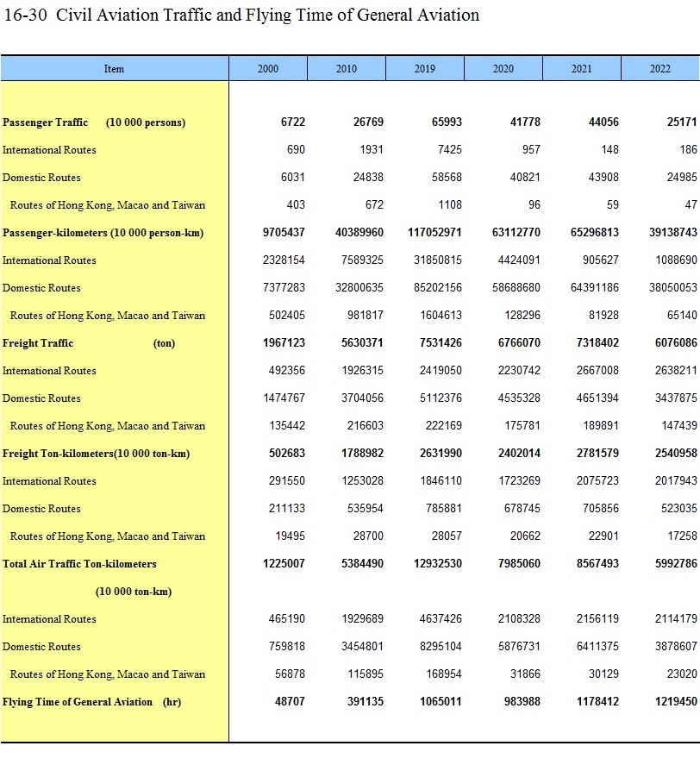
Task: Click international total ton-km value 465190
Action: point(287,618)
